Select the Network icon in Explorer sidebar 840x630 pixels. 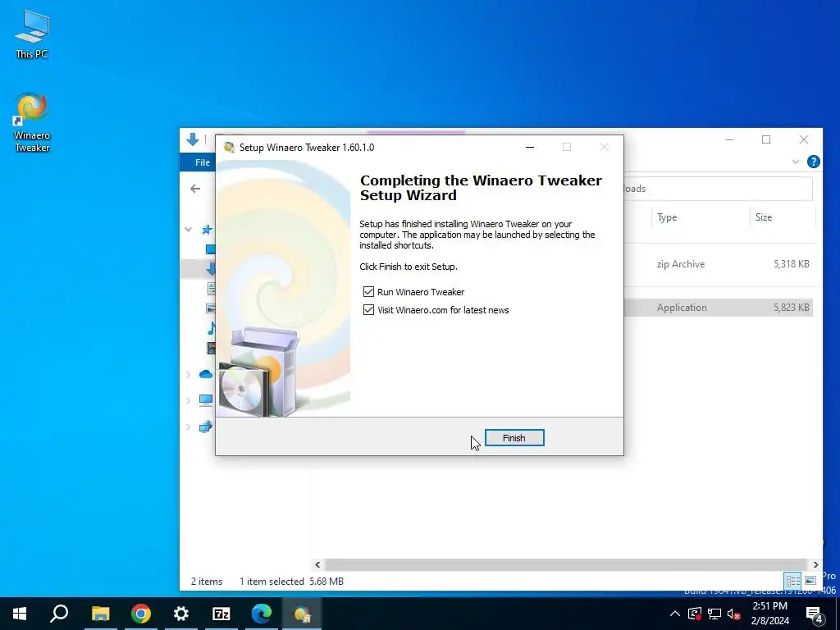click(x=206, y=427)
